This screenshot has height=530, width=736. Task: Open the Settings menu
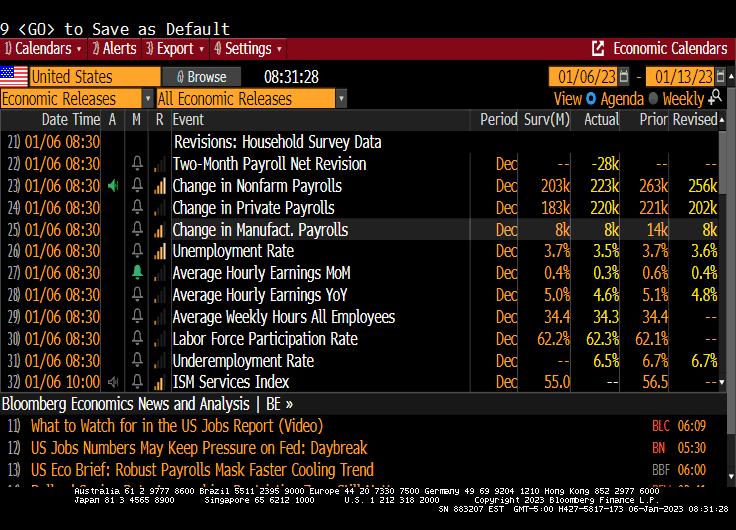click(x=248, y=48)
